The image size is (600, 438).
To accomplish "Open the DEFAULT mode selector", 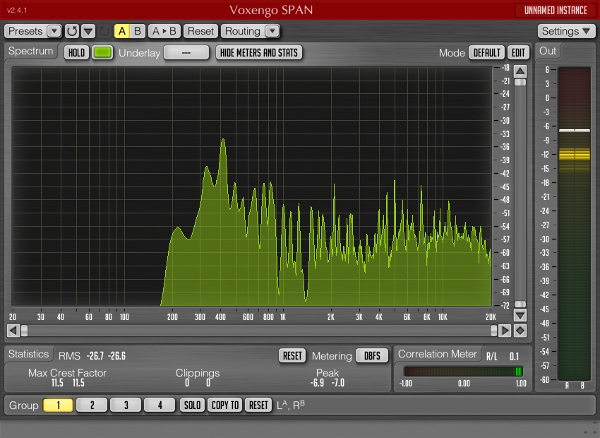I will click(x=487, y=53).
